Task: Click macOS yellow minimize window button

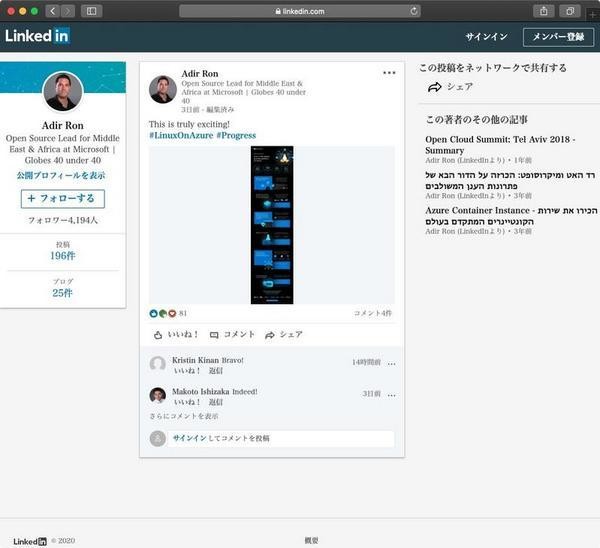Action: click(23, 11)
